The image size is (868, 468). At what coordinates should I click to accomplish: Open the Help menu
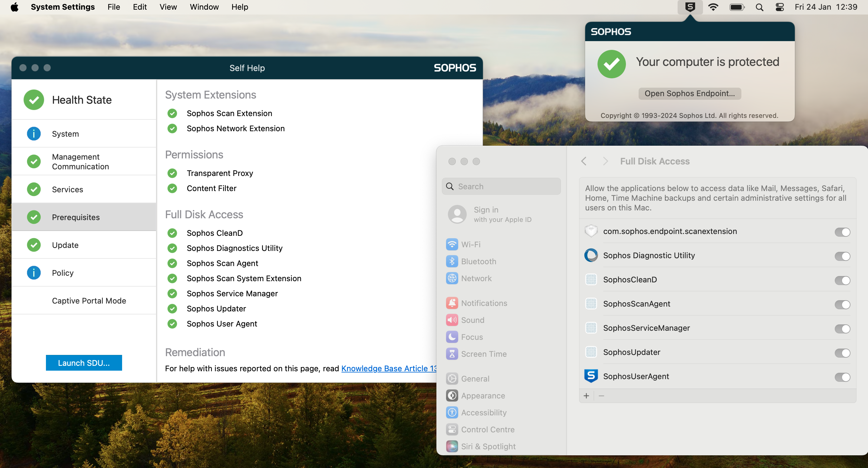point(240,7)
